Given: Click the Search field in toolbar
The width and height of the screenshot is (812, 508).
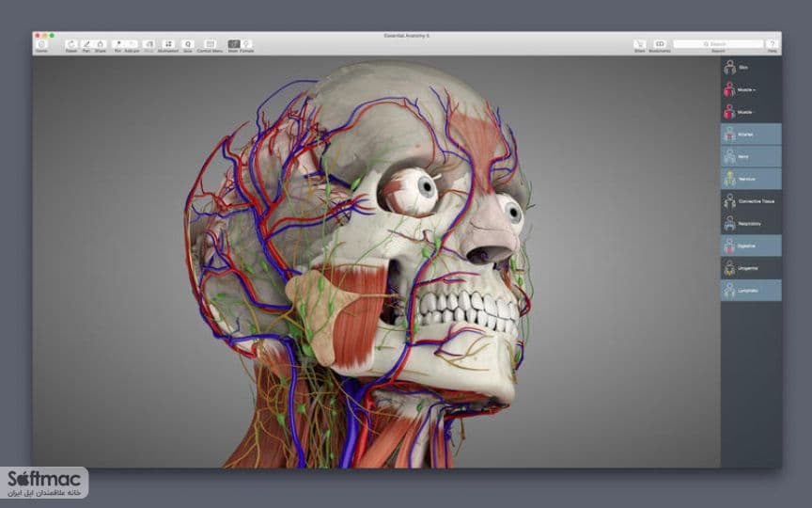Looking at the screenshot, I should pyautogui.click(x=718, y=44).
